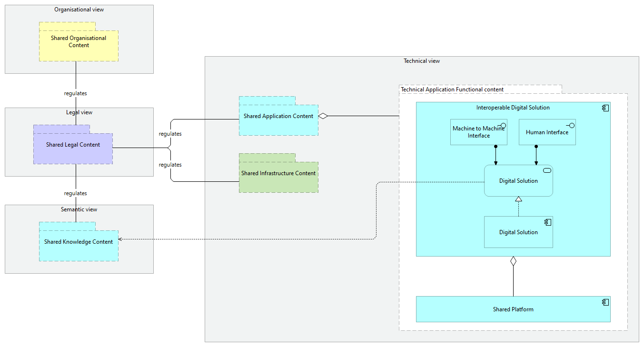Select the Shared Infrastructure Content box
Viewport: 644px width, 347px height.
point(278,173)
